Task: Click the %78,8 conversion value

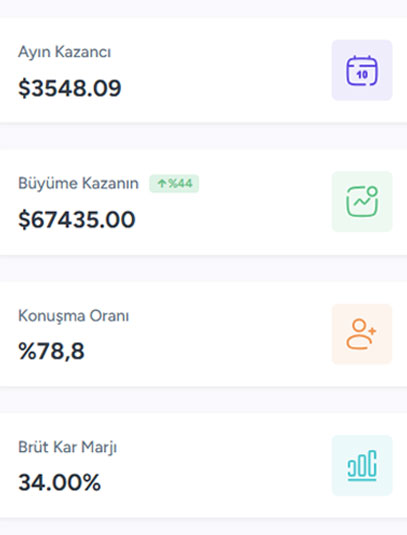Action: pos(51,351)
